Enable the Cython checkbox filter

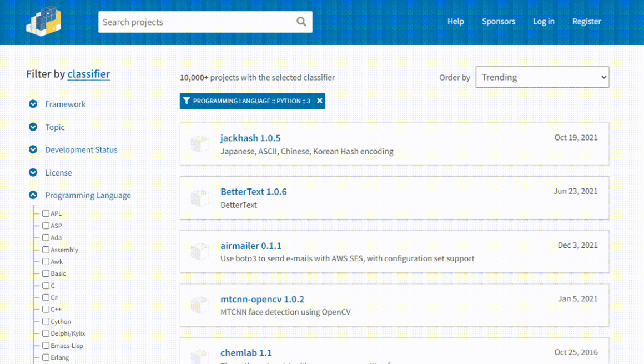[x=46, y=321]
